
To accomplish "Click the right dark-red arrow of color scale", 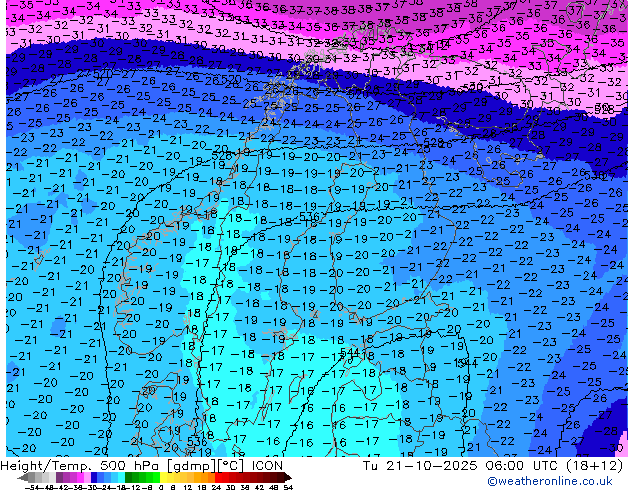I will point(287,477).
